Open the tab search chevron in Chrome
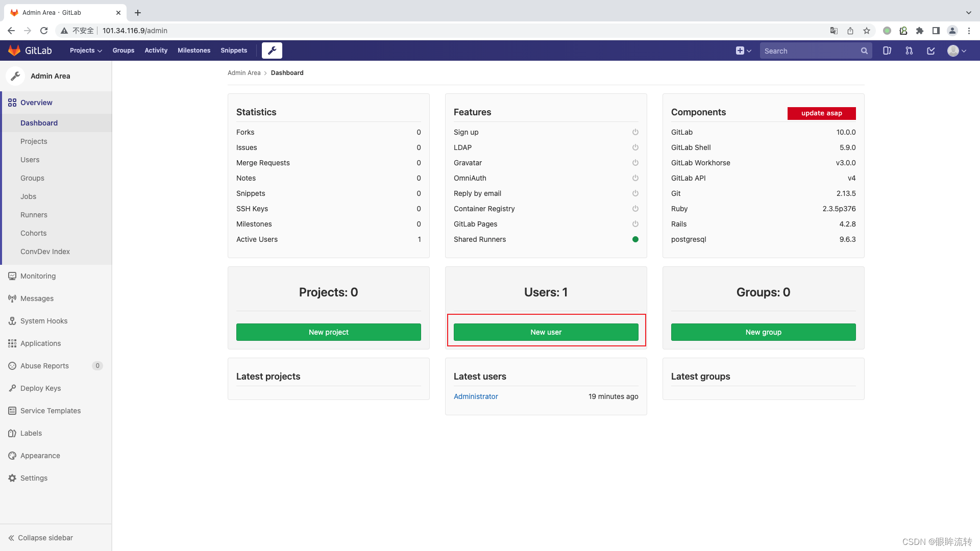This screenshot has width=980, height=551. click(969, 13)
